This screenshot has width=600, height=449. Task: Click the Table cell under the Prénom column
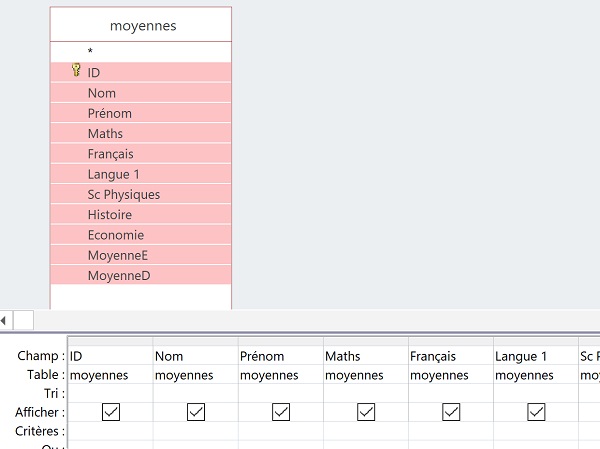click(x=280, y=375)
